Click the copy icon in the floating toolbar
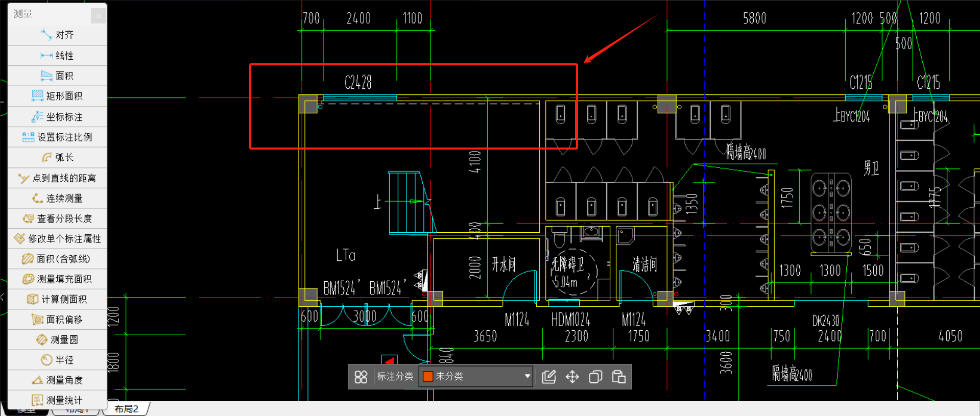 point(595,377)
